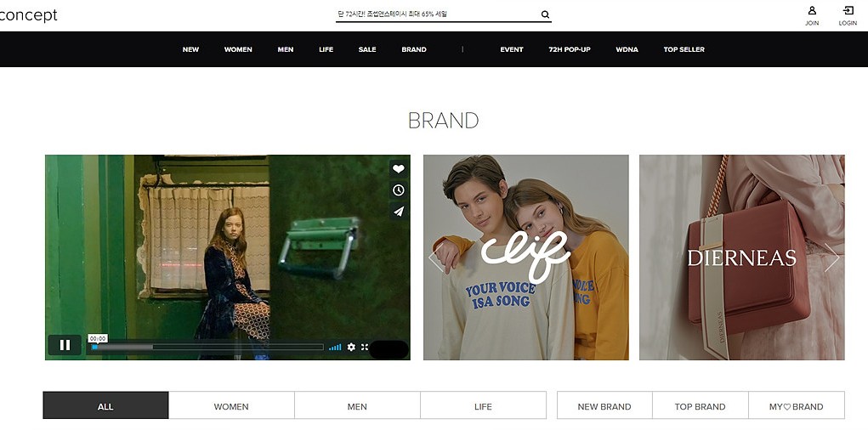The width and height of the screenshot is (868, 430).
Task: Seek along the video progress bar
Action: pyautogui.click(x=207, y=347)
